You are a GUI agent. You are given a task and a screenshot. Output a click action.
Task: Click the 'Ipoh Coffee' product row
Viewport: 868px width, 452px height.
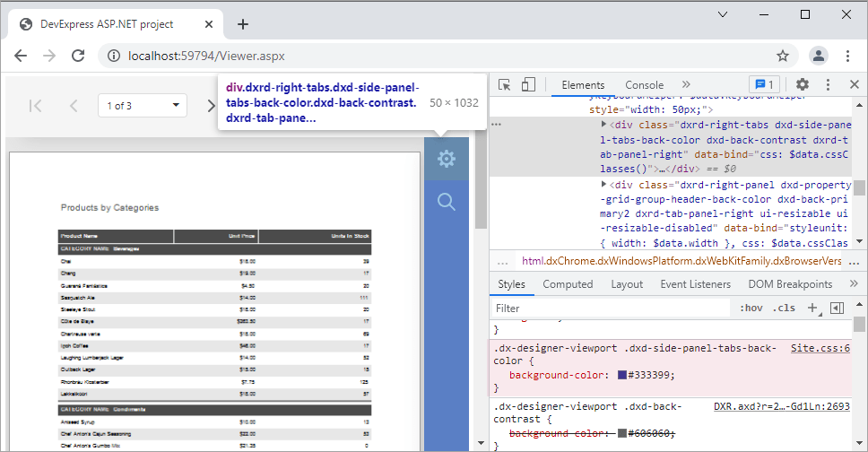point(214,345)
